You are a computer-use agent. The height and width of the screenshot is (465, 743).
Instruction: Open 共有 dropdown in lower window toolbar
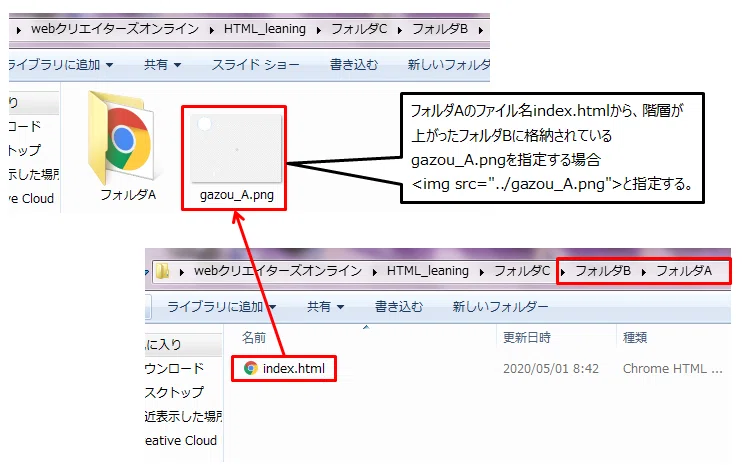click(x=326, y=307)
